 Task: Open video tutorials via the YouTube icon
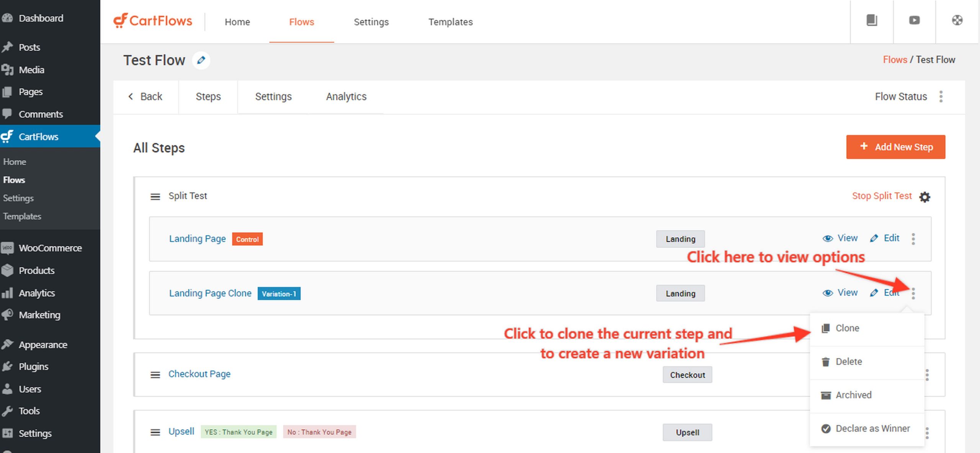(x=914, y=21)
